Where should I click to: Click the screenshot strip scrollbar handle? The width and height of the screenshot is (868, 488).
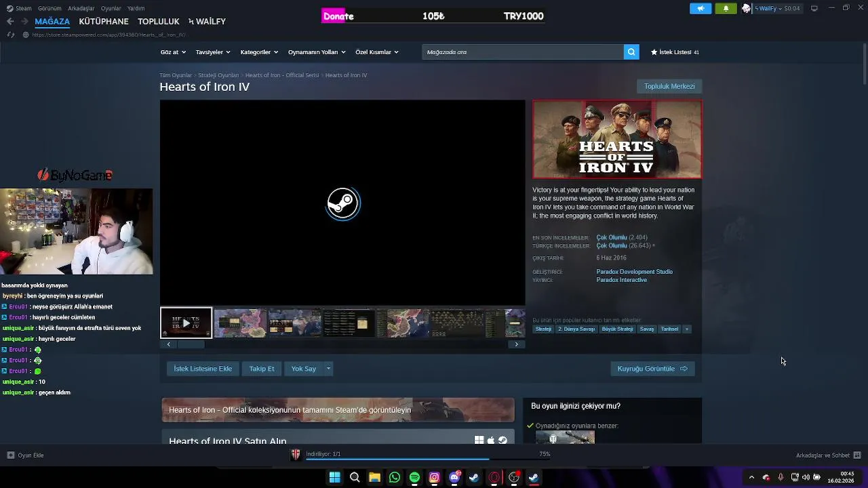click(x=191, y=344)
